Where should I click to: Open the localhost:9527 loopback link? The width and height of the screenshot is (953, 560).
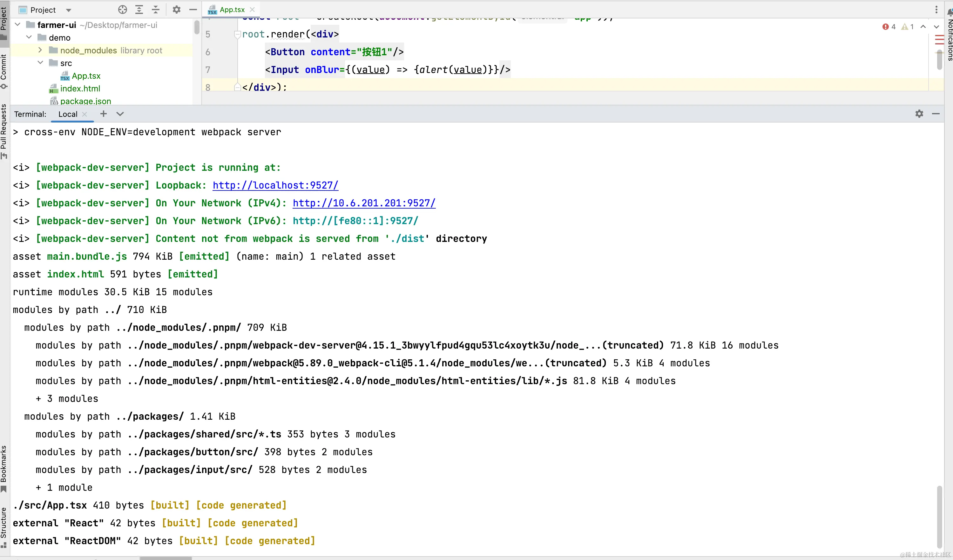point(275,185)
